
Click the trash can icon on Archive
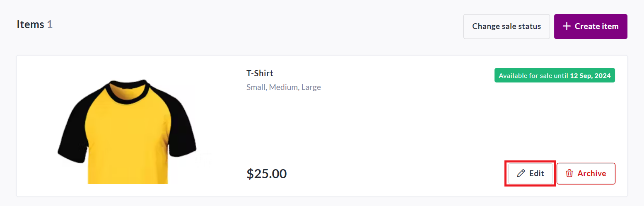[569, 174]
